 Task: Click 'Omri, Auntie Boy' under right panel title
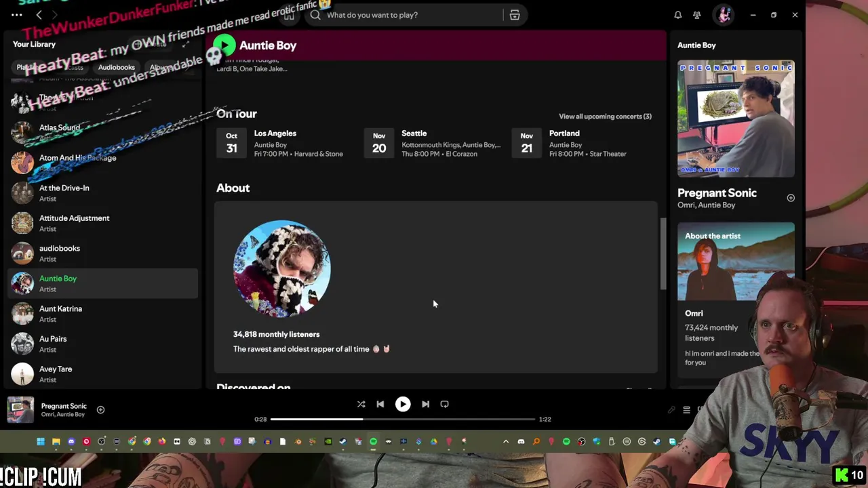click(706, 205)
